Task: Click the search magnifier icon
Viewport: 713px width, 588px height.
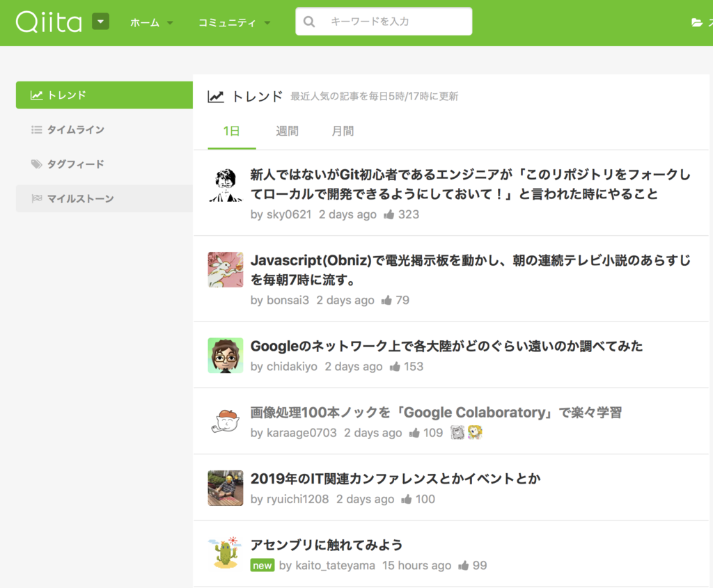Action: [x=308, y=22]
